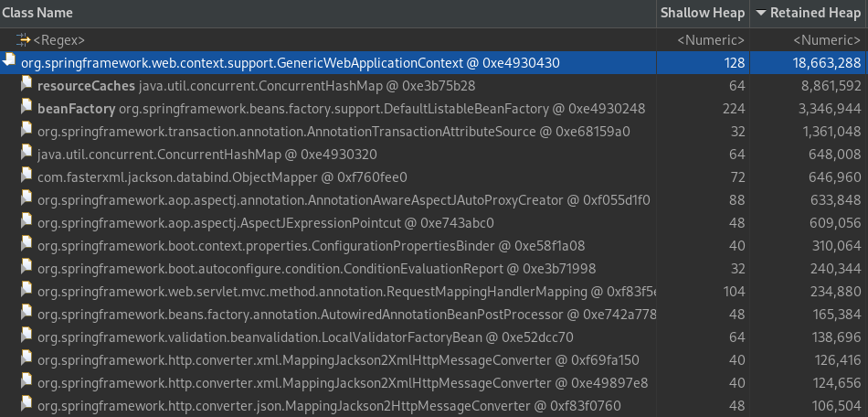
Task: Click the icon beside AspectJExpressionPointcut
Action: coord(26,221)
